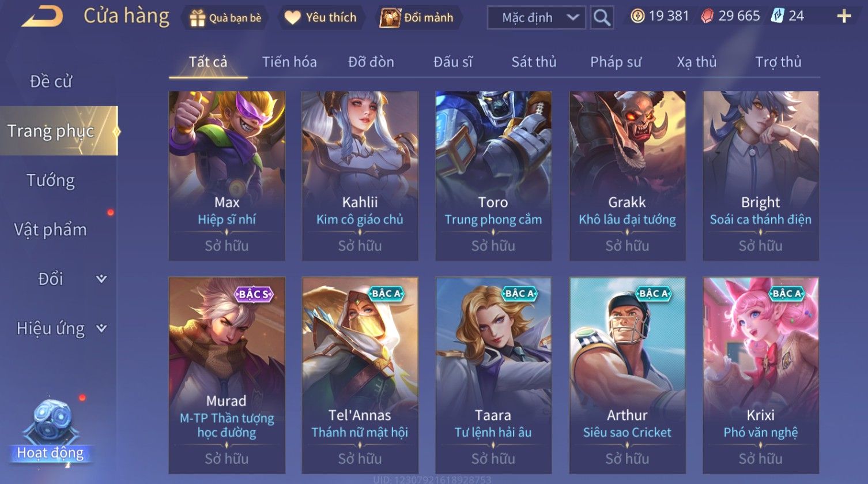Image resolution: width=868 pixels, height=484 pixels.
Task: Expand the Đổi sidebar section
Action: pos(59,279)
